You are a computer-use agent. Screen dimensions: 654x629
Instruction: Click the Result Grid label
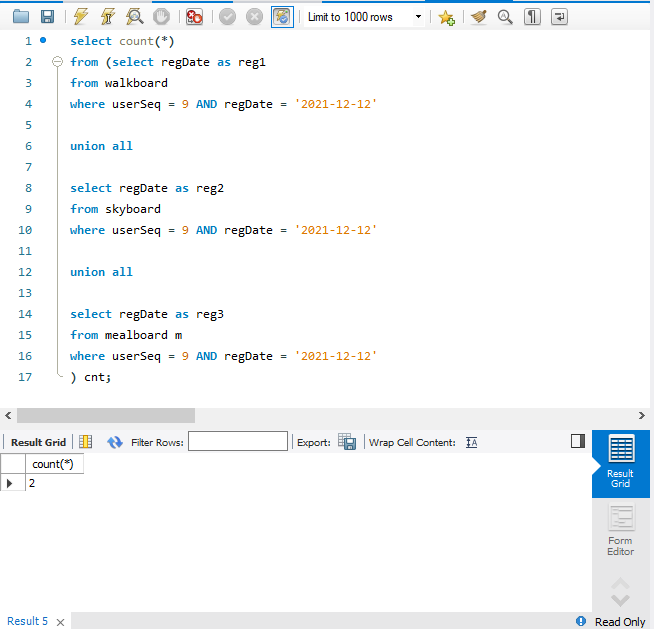point(38,442)
